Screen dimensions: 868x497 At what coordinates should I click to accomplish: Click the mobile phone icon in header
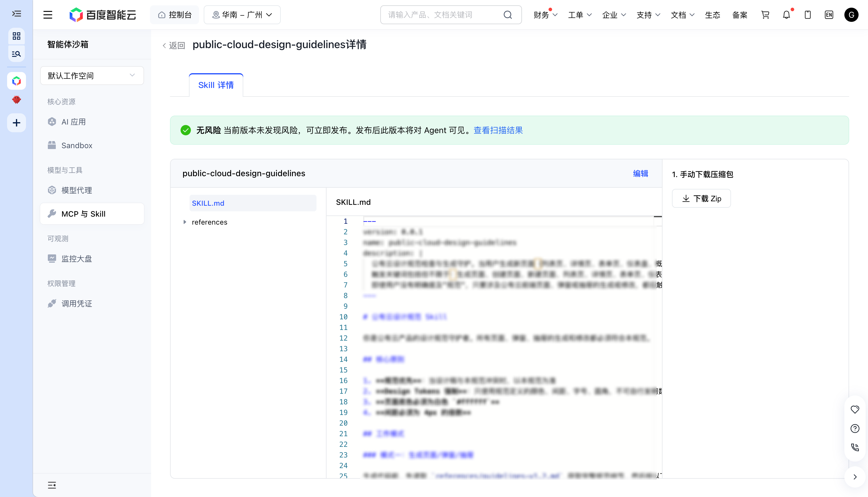click(807, 15)
